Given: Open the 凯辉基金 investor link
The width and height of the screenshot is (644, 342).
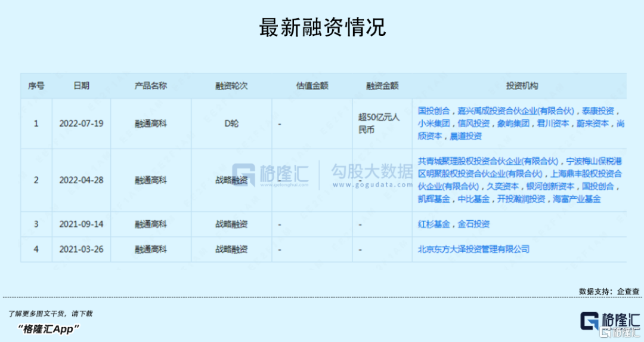Looking at the screenshot, I should coord(434,199).
